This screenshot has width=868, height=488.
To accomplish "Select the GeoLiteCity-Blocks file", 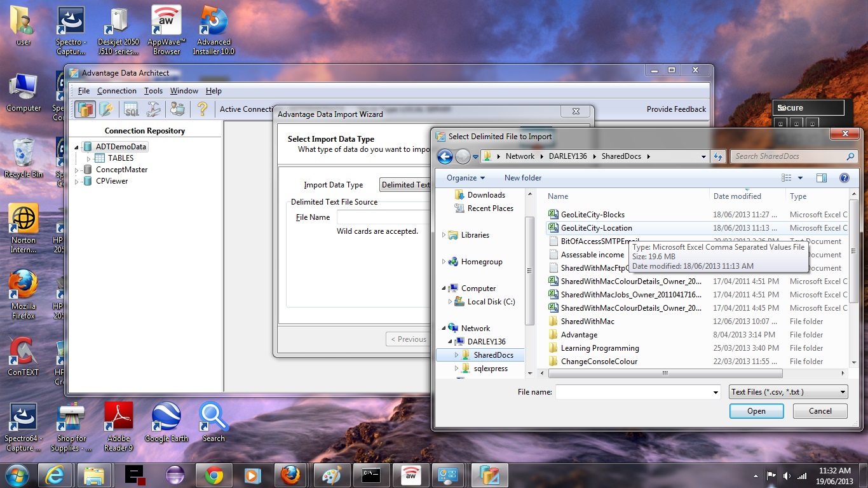I will click(592, 215).
